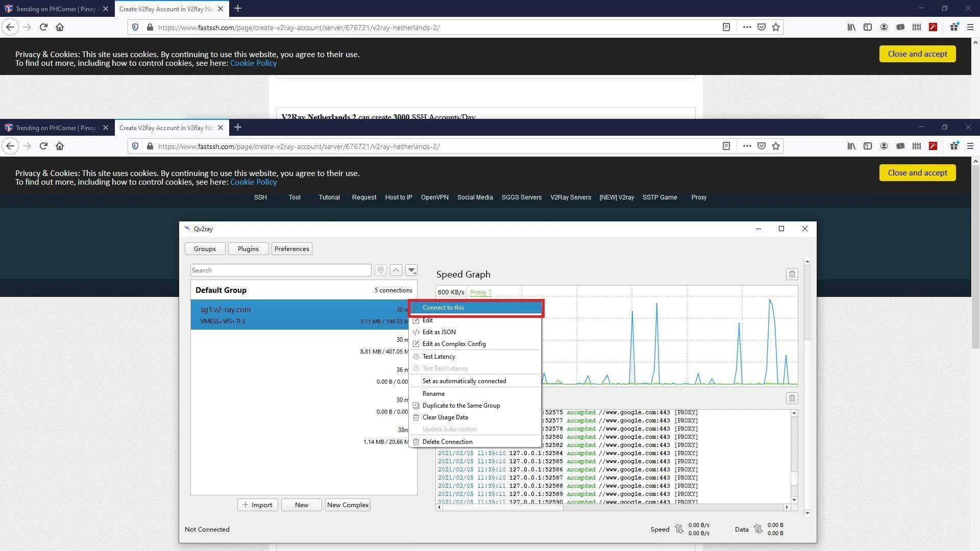Click the New Complex button in Qv2ray
This screenshot has width=980, height=551.
(348, 505)
